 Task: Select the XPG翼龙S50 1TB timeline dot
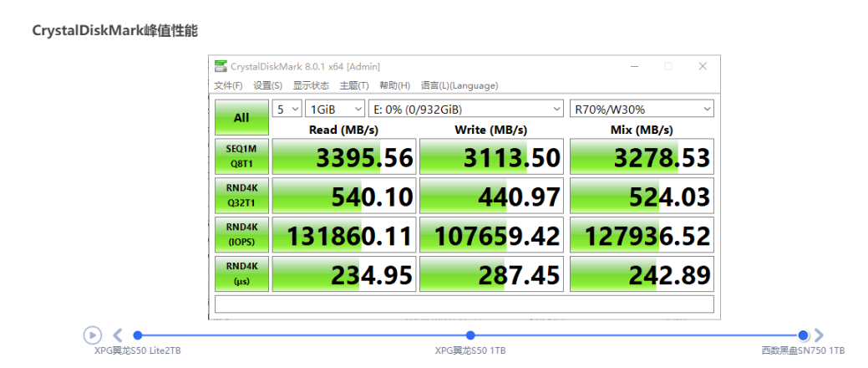pos(470,335)
